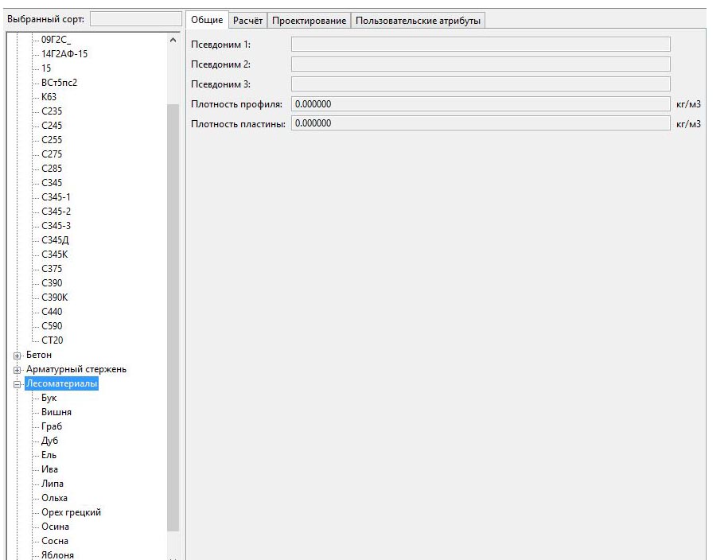The height and width of the screenshot is (560, 728).
Task: Select steel grade 14Г2АФ-15
Action: click(64, 54)
